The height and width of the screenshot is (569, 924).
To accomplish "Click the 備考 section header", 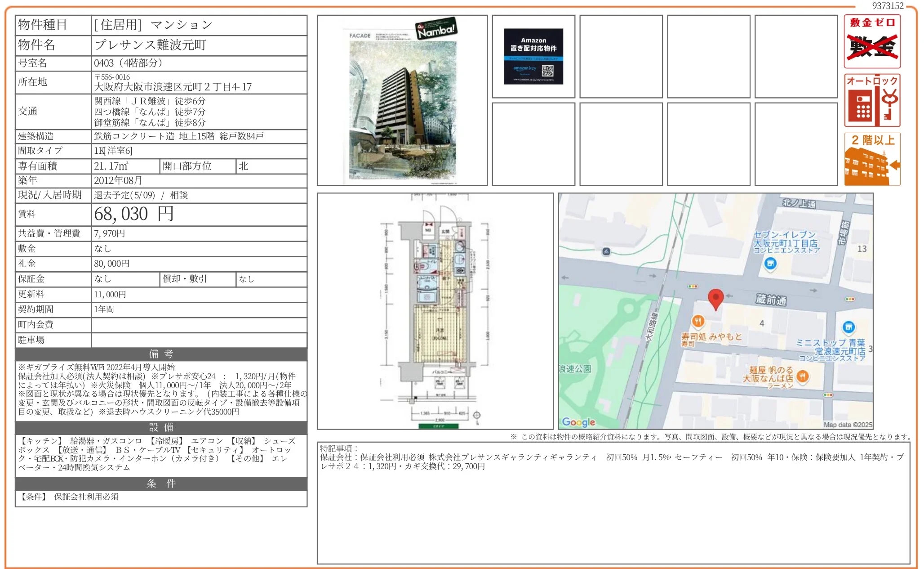I will pos(161,354).
